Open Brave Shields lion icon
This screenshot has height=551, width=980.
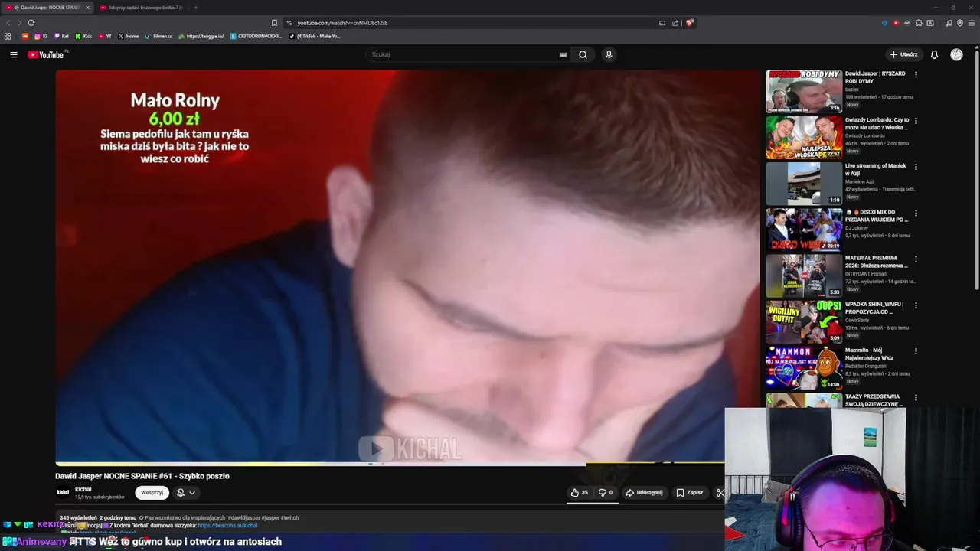pyautogui.click(x=690, y=23)
